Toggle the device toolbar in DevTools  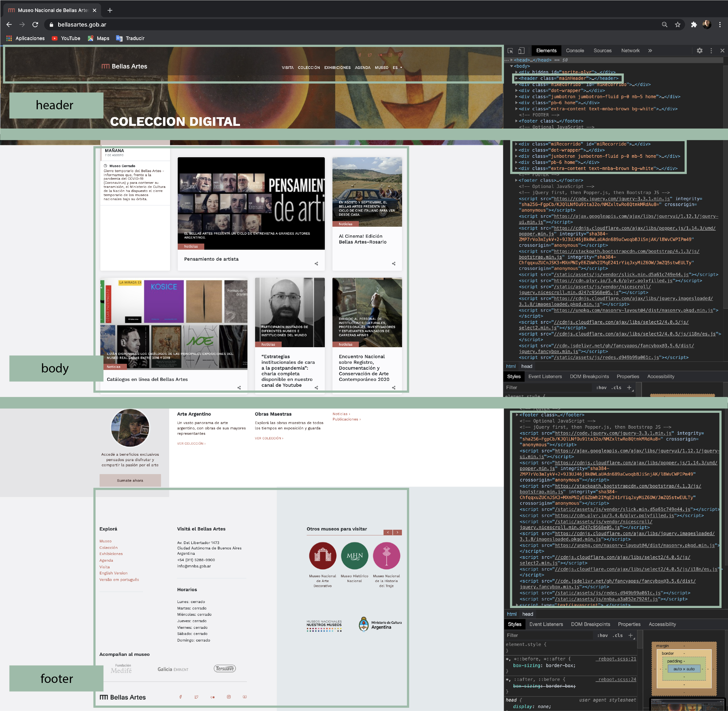pos(521,50)
